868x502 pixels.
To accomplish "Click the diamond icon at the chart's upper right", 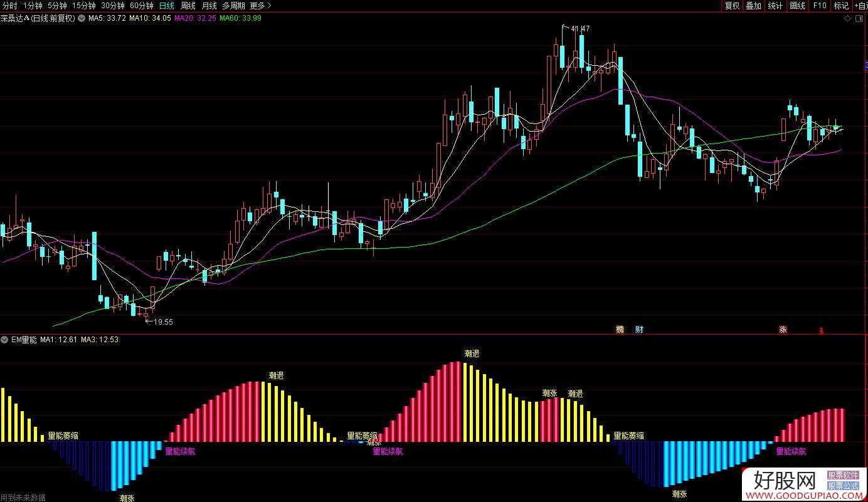I will pos(848,19).
